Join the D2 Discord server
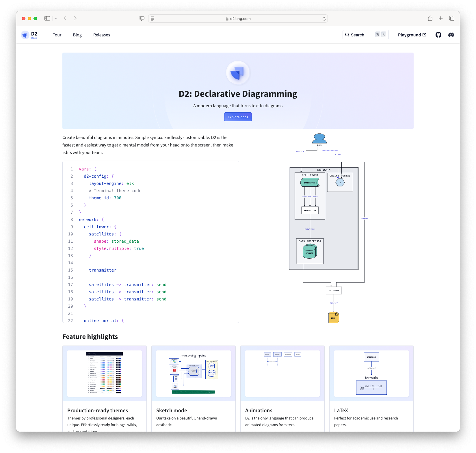The width and height of the screenshot is (476, 453). pos(451,35)
